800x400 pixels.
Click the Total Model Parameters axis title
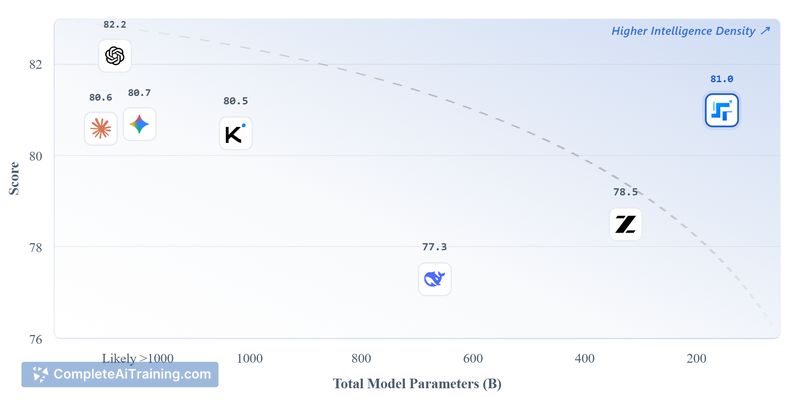tap(416, 384)
